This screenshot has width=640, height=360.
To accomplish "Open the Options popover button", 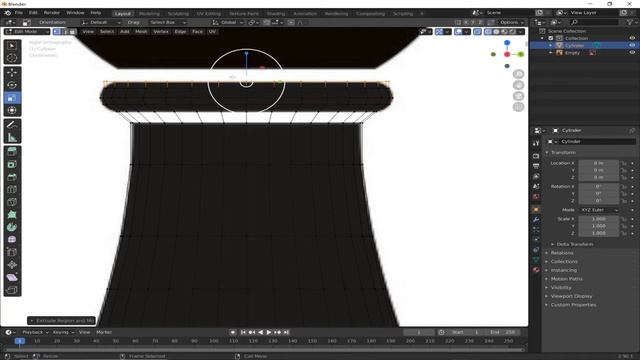I will (511, 22).
